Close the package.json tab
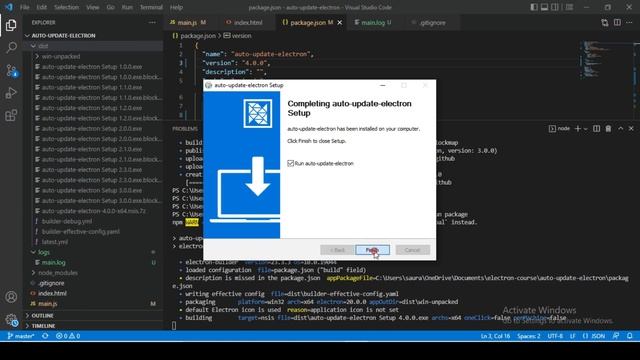 (x=340, y=22)
